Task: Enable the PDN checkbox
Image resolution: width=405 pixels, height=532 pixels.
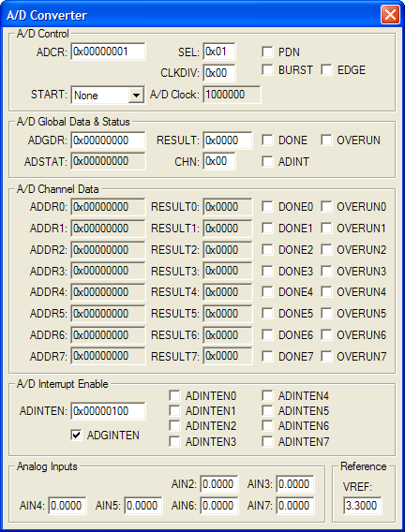Action: [x=267, y=52]
